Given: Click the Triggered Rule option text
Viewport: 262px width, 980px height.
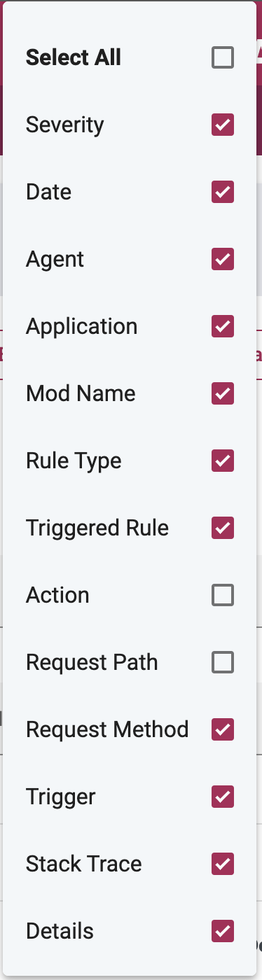Looking at the screenshot, I should [x=97, y=528].
